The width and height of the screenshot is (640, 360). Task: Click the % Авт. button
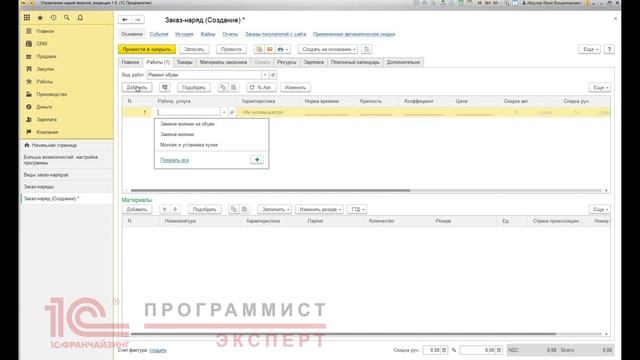[262, 87]
